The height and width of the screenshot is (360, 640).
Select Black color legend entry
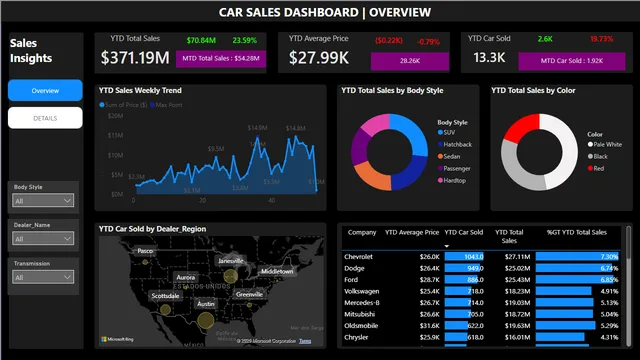click(598, 156)
